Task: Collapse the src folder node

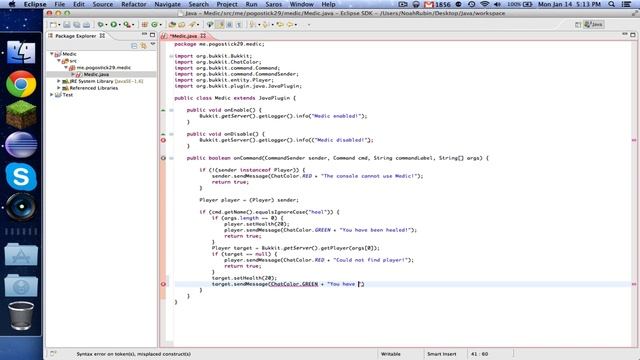Action: (59, 61)
